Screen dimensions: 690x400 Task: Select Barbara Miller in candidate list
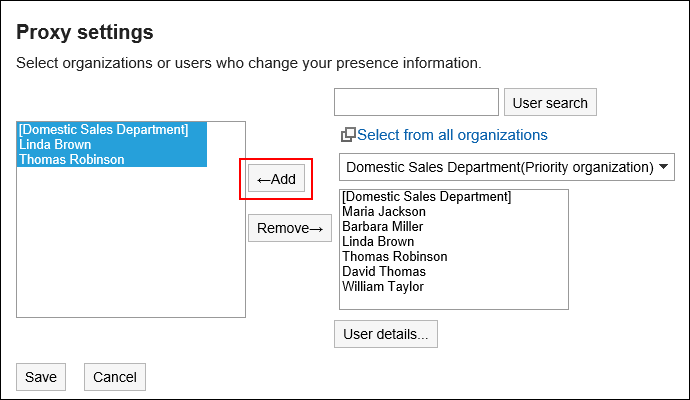point(382,227)
